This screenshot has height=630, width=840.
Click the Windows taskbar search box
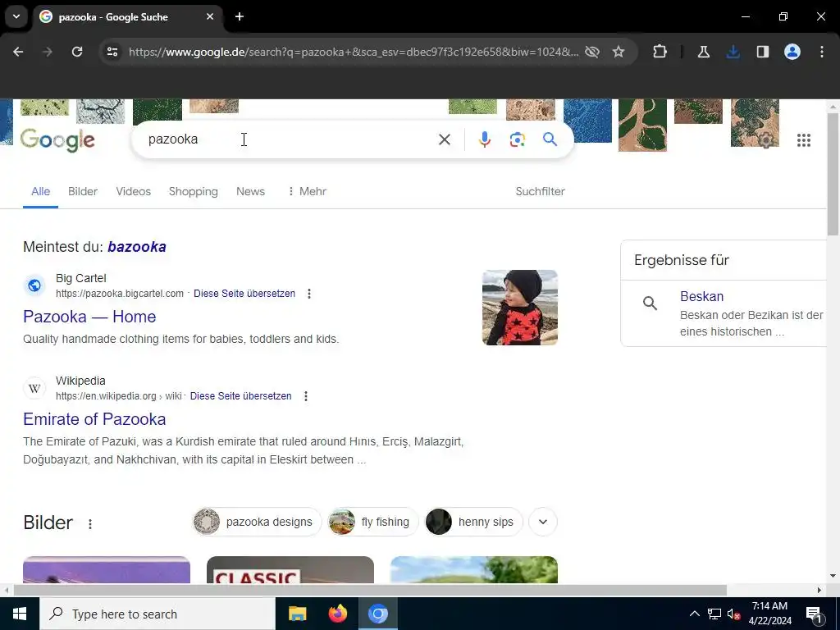[157, 614]
